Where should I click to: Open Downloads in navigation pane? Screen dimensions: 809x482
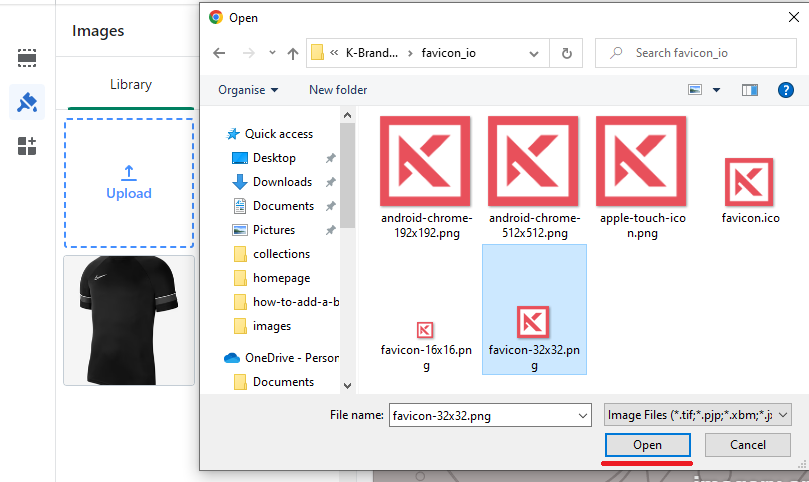282,182
